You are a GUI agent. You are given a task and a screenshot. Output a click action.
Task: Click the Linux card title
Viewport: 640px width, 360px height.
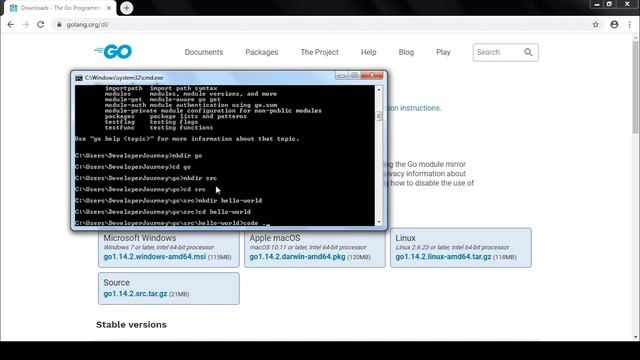pyautogui.click(x=405, y=238)
